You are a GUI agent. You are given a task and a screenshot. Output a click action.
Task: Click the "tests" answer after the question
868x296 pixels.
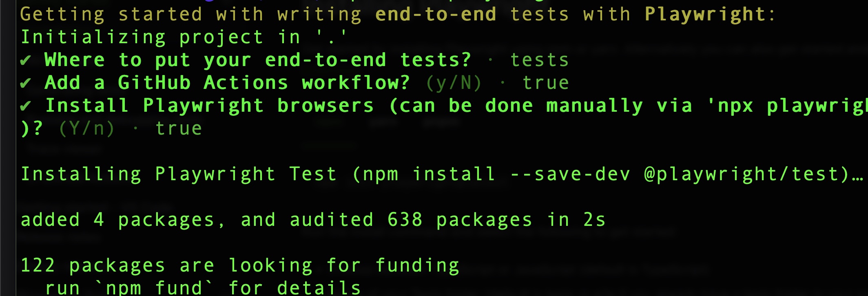539,60
